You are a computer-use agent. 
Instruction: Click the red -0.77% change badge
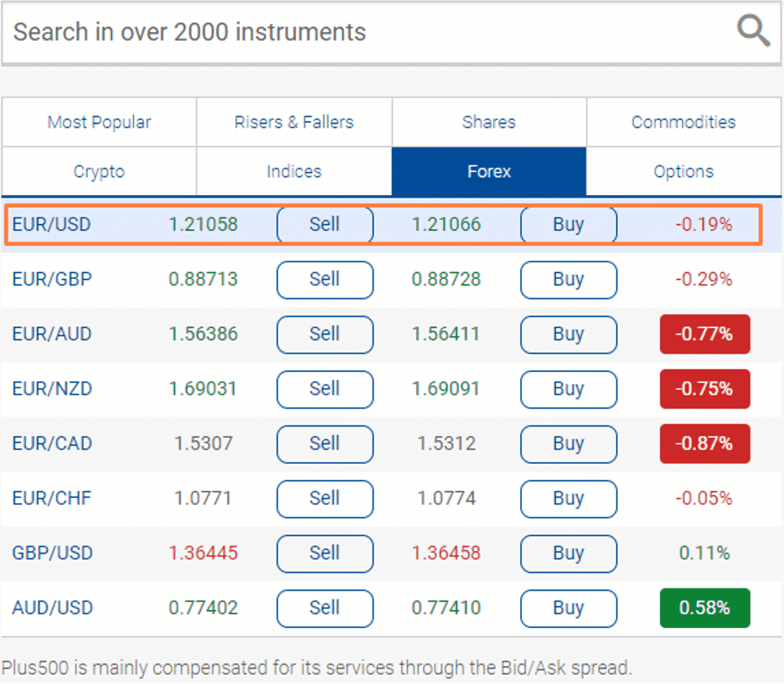coord(705,334)
